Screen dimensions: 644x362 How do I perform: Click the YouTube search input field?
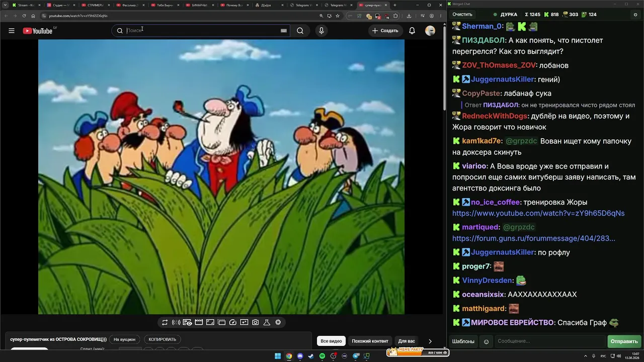(x=201, y=31)
